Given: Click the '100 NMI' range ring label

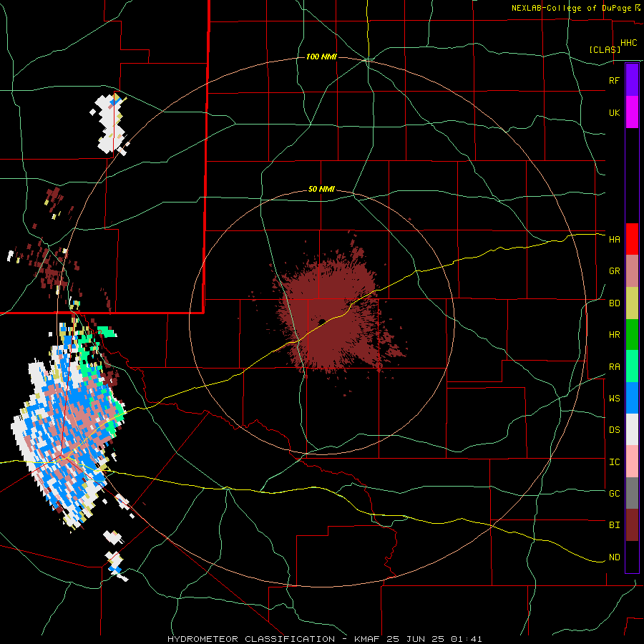Looking at the screenshot, I should point(321,57).
